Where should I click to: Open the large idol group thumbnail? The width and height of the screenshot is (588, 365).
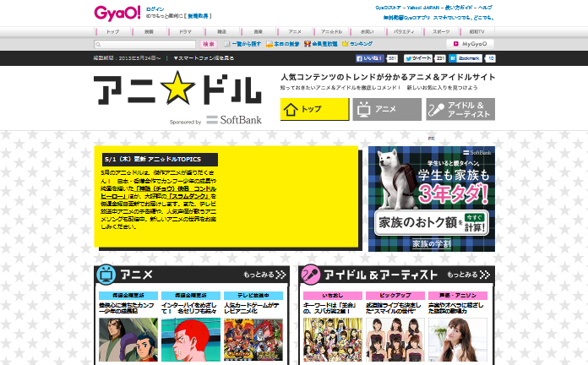pyautogui.click(x=333, y=340)
